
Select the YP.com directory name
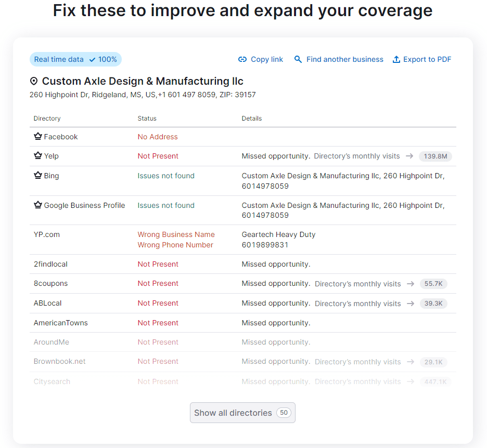click(x=47, y=234)
